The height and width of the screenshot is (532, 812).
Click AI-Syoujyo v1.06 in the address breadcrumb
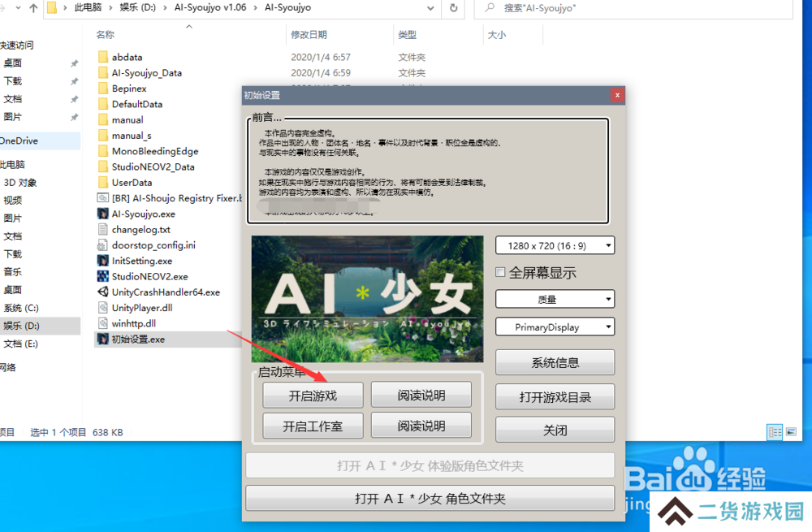[x=210, y=8]
